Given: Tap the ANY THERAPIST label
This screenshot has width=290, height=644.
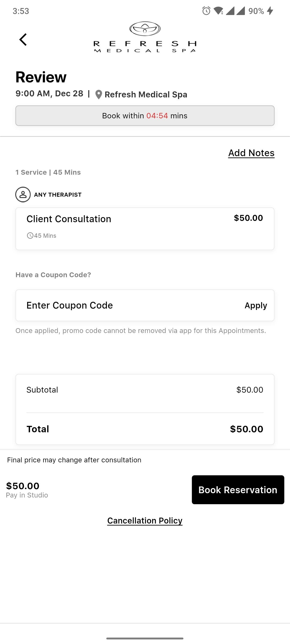Looking at the screenshot, I should [x=58, y=195].
